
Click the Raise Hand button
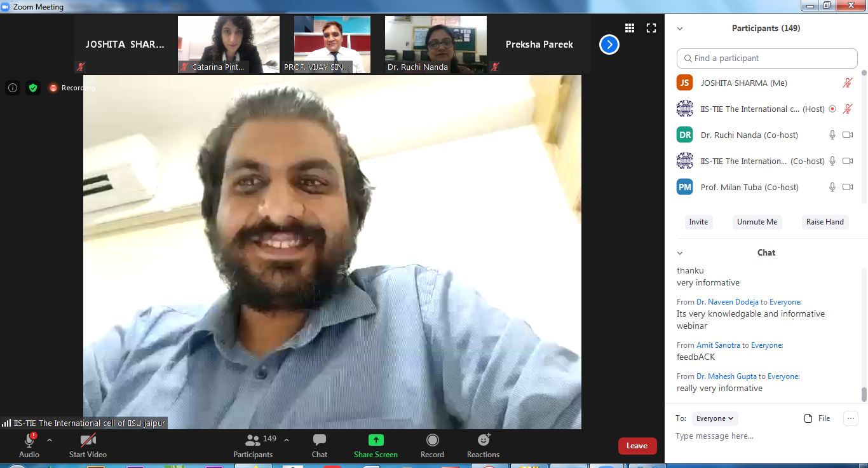(x=825, y=222)
